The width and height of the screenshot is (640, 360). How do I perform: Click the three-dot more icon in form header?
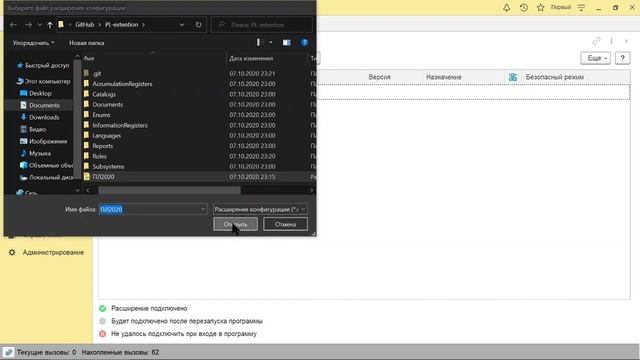611,41
